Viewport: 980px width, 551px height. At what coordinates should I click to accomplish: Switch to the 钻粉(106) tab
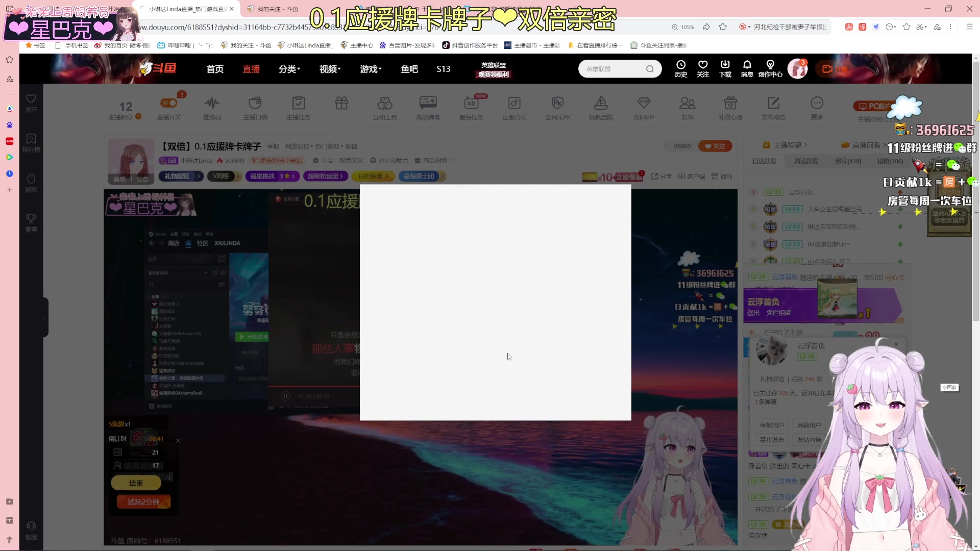pos(890,161)
